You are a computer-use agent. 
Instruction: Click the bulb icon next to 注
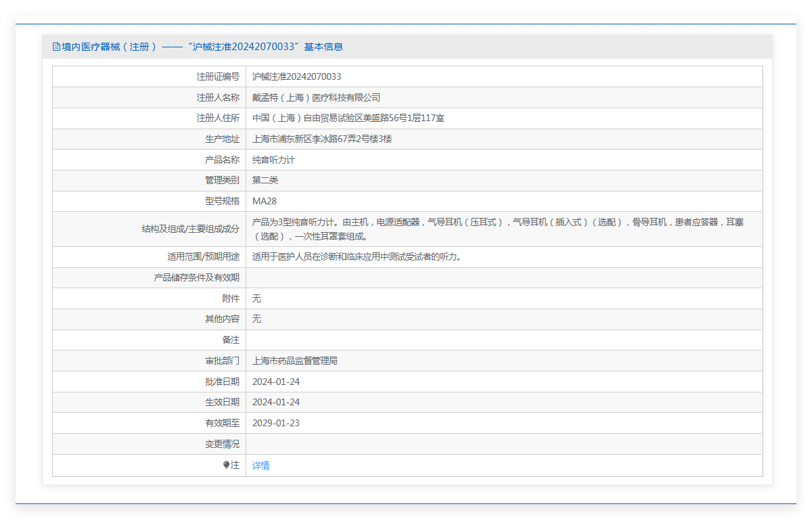click(x=226, y=465)
